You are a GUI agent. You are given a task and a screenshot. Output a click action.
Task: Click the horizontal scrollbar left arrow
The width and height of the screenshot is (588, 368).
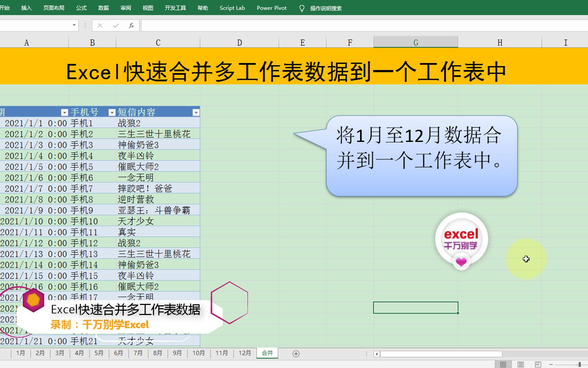pos(377,354)
